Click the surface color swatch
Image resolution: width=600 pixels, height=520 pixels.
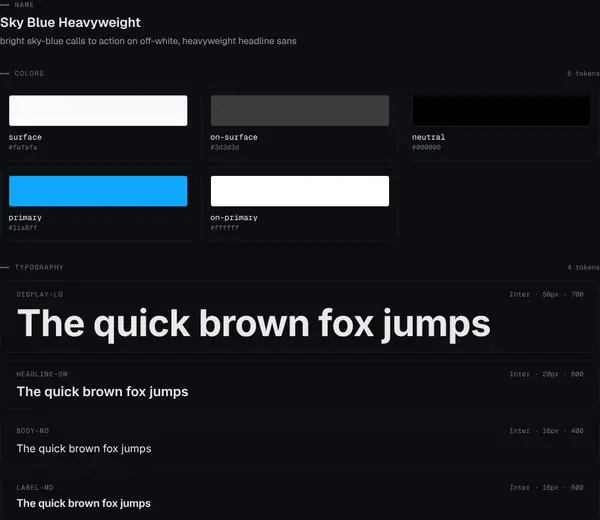(x=98, y=111)
